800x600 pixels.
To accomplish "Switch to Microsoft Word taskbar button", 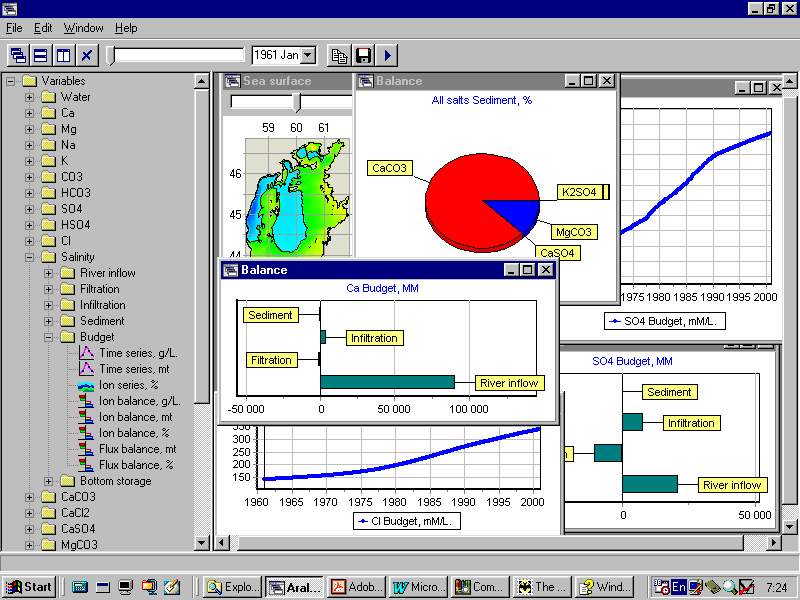I will [418, 587].
